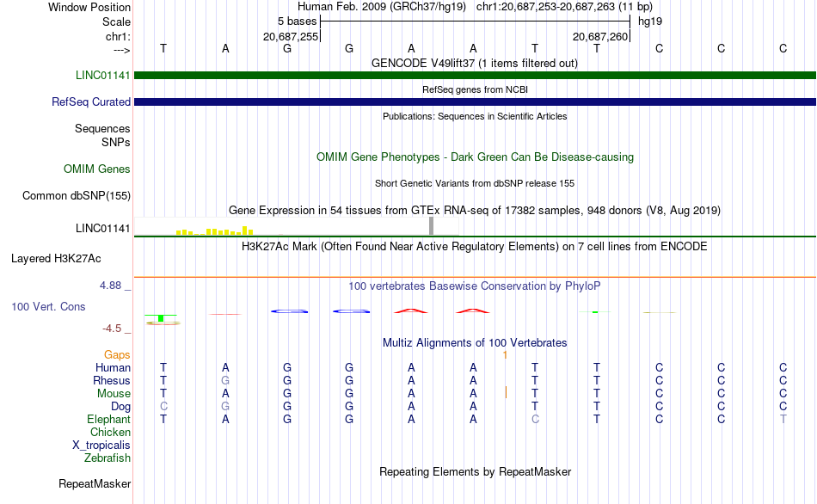Select the Dog species label
Image resolution: width=817 pixels, height=504 pixels.
(120, 407)
